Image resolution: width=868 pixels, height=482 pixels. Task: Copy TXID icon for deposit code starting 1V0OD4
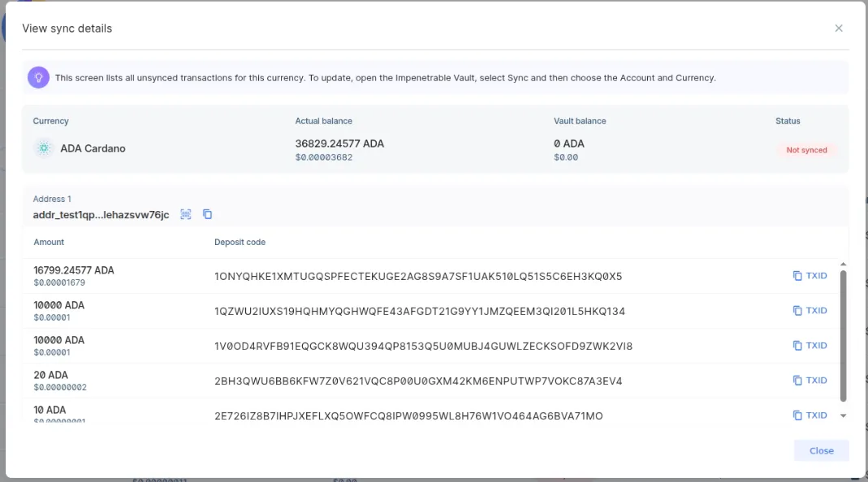coord(797,346)
